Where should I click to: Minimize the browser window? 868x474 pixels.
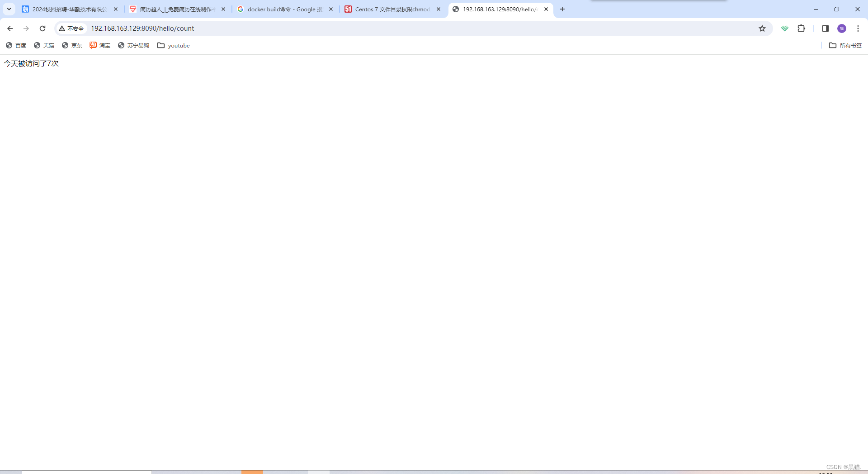point(816,9)
